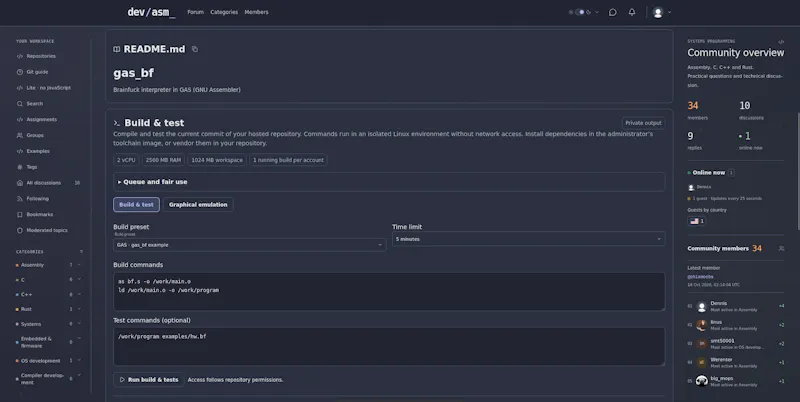Image resolution: width=800 pixels, height=402 pixels.
Task: Open Repositories icon in workspace sidebar
Action: (20, 56)
